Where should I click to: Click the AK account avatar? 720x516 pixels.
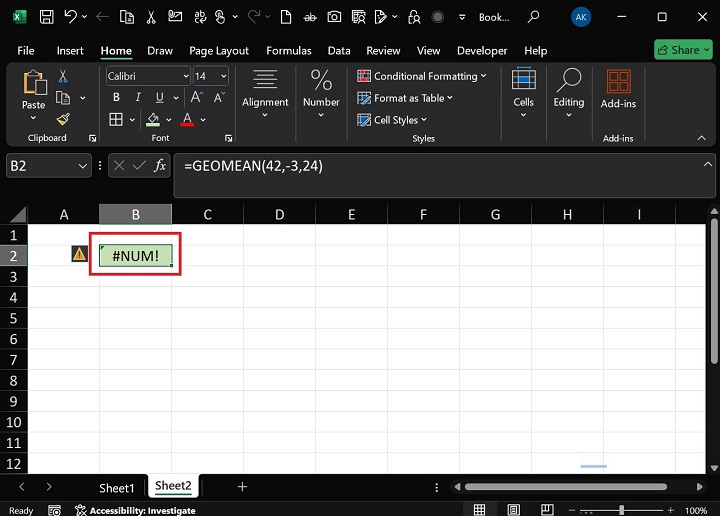point(580,17)
